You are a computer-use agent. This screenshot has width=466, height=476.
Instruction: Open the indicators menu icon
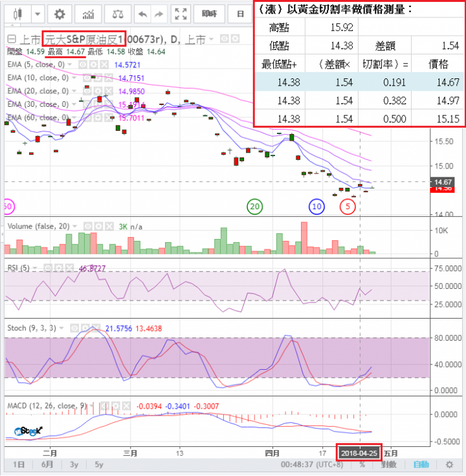[88, 14]
